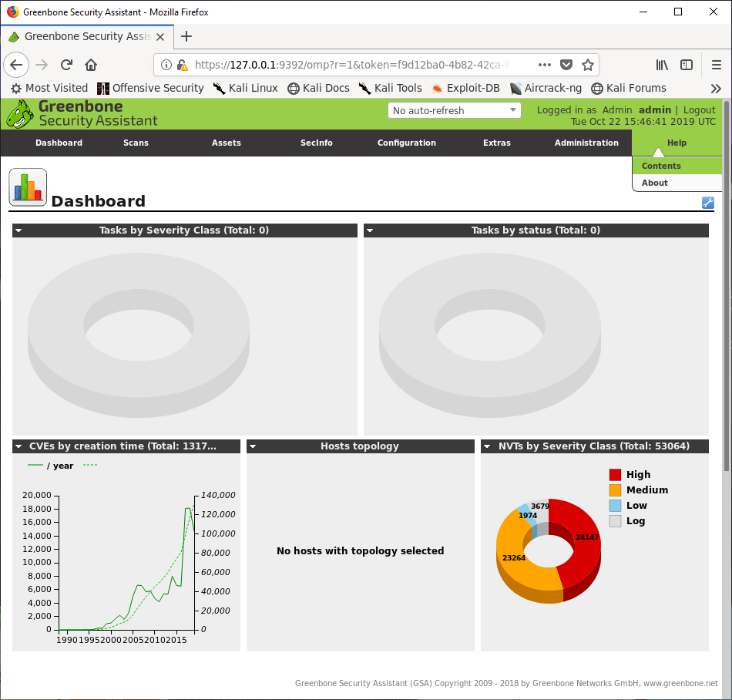
Task: Click the browser forward arrow
Action: tap(42, 65)
